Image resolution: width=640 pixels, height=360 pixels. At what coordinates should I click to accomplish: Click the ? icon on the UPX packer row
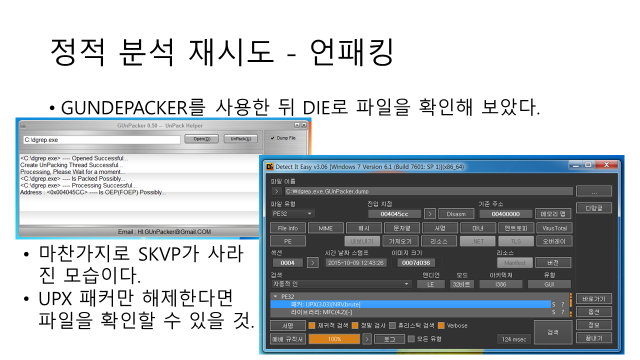[x=562, y=304]
